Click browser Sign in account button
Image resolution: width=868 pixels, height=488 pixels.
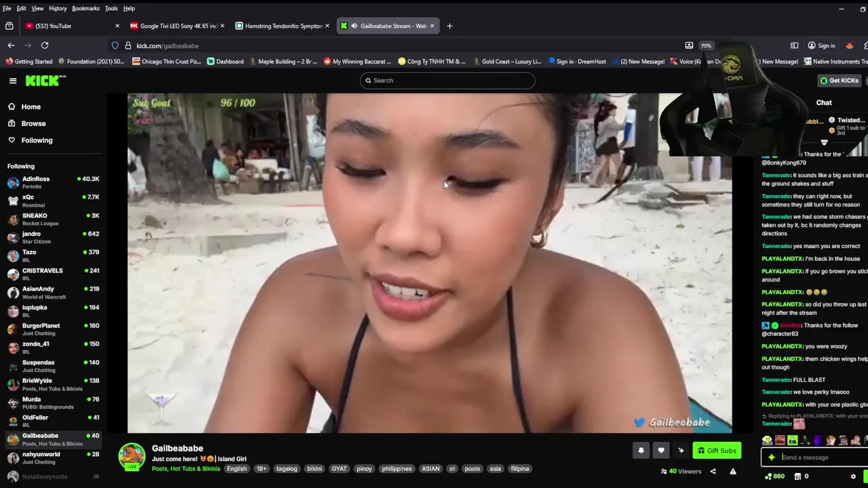pyautogui.click(x=821, y=45)
